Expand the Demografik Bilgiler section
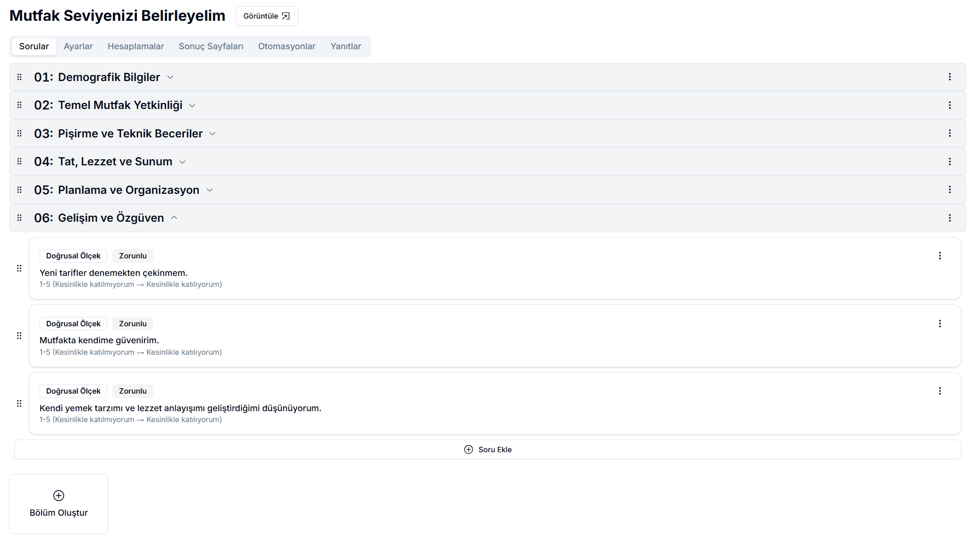The width and height of the screenshot is (980, 542). click(170, 77)
